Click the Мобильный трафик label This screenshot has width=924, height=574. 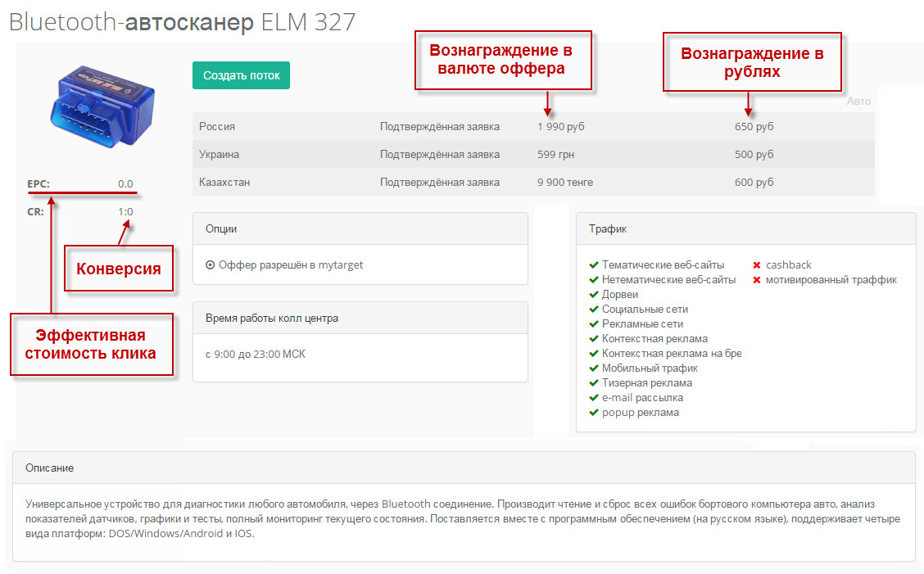click(x=650, y=368)
